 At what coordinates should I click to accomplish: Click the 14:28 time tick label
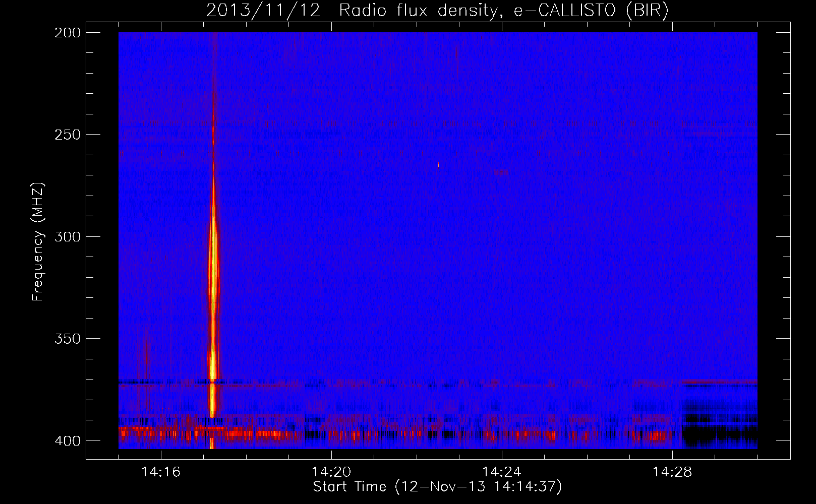[672, 472]
